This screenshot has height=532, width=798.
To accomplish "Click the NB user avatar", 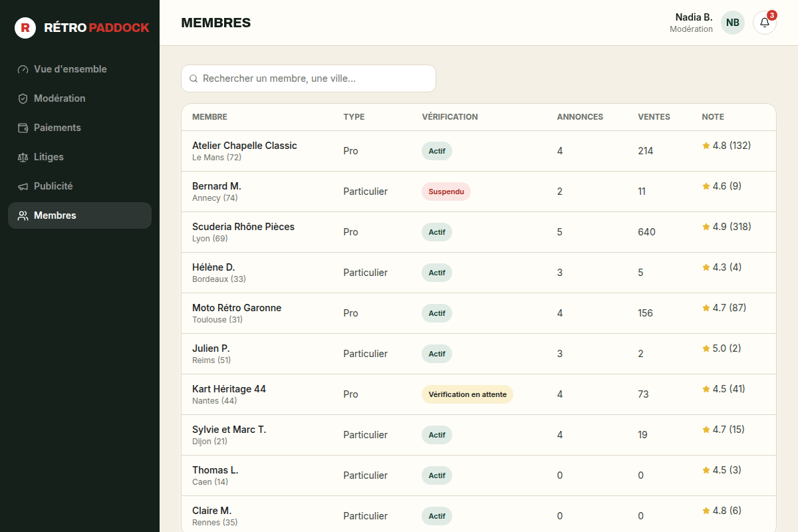I will (x=733, y=23).
